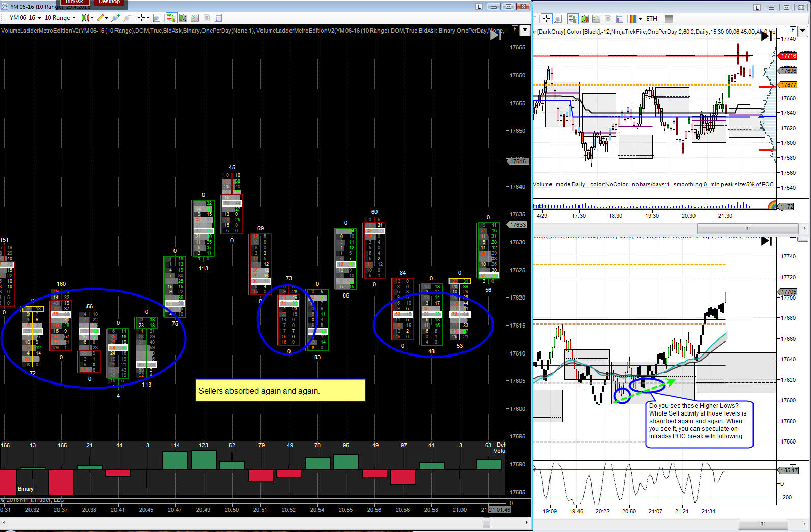Click the rainbow icon in volume panel

coord(772,205)
